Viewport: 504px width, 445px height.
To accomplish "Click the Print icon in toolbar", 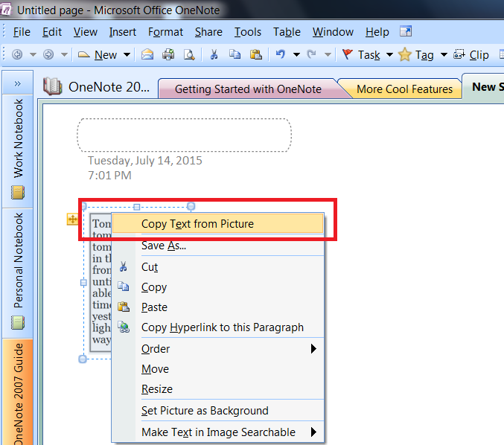I will [x=168, y=54].
